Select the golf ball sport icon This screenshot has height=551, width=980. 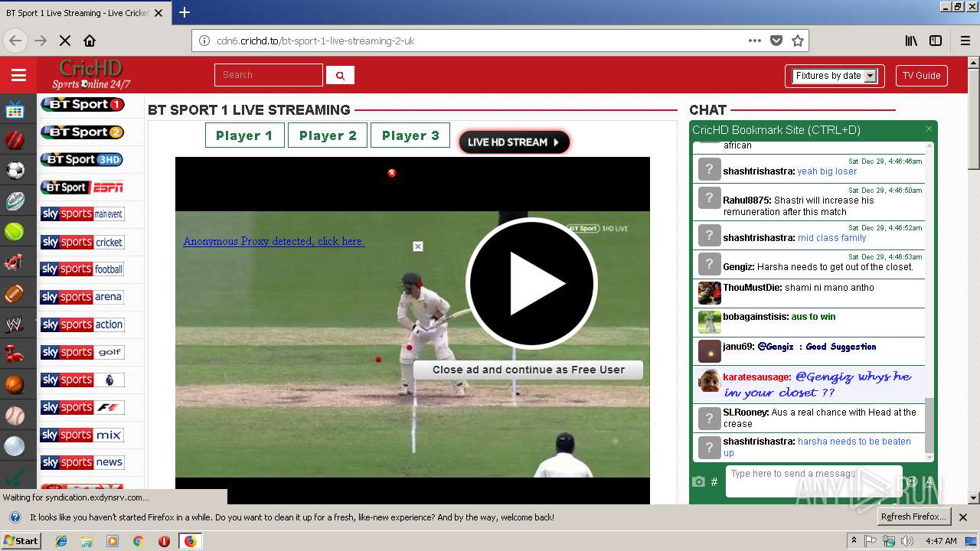click(15, 446)
